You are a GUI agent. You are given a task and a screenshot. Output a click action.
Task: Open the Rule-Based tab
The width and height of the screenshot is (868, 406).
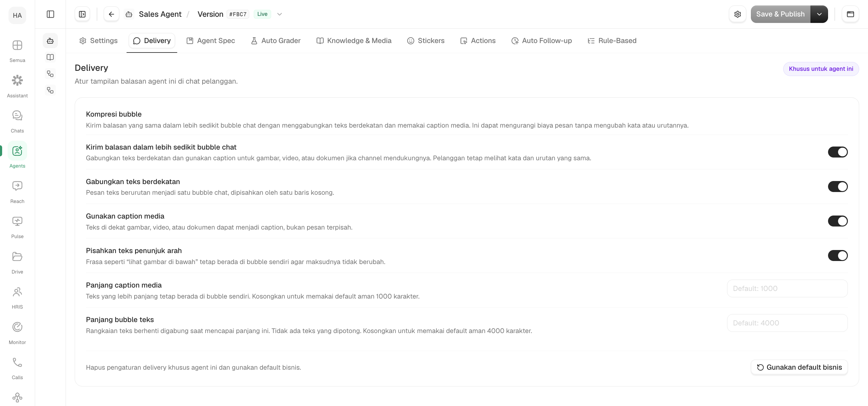click(612, 41)
